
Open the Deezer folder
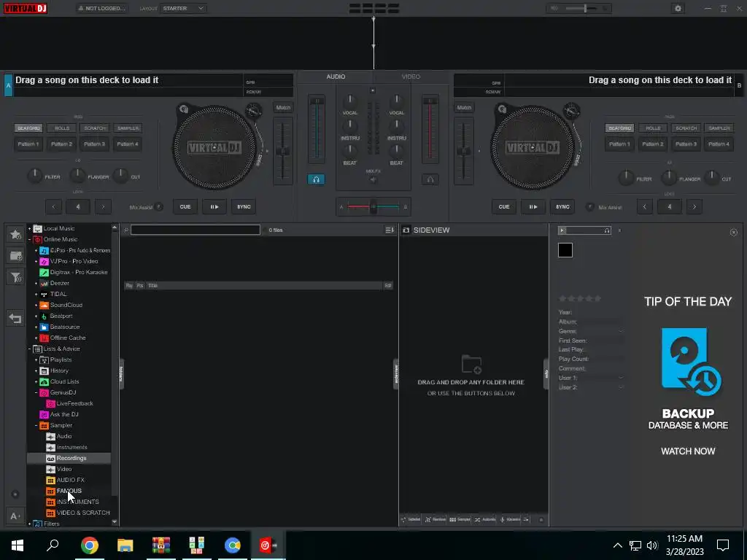tap(60, 283)
